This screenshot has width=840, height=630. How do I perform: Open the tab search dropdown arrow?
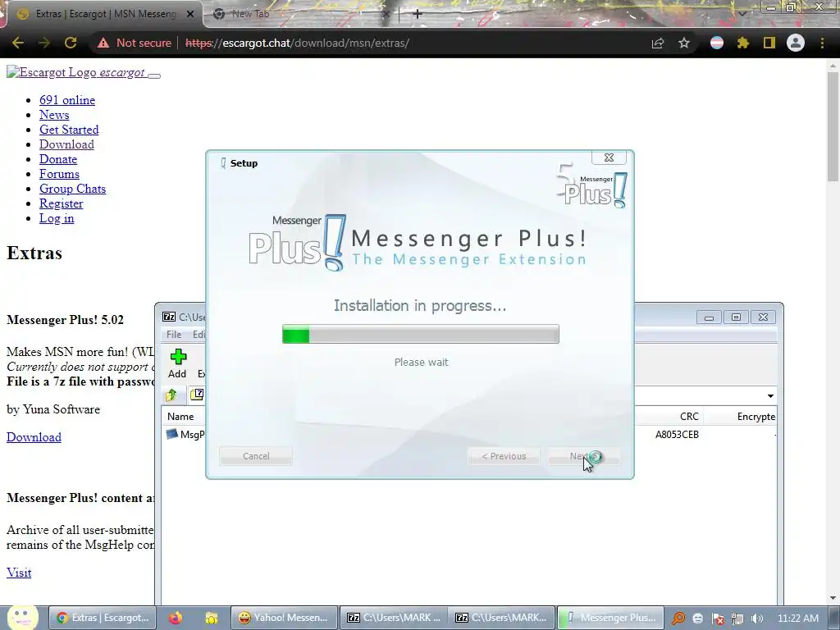(742, 14)
